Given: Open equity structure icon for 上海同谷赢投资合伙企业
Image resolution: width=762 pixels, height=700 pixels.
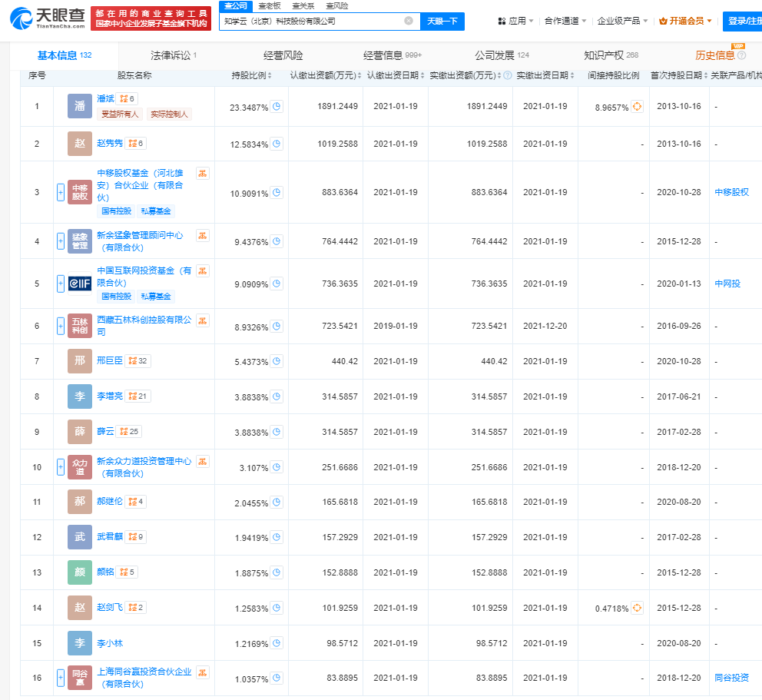Looking at the screenshot, I should pos(203,672).
